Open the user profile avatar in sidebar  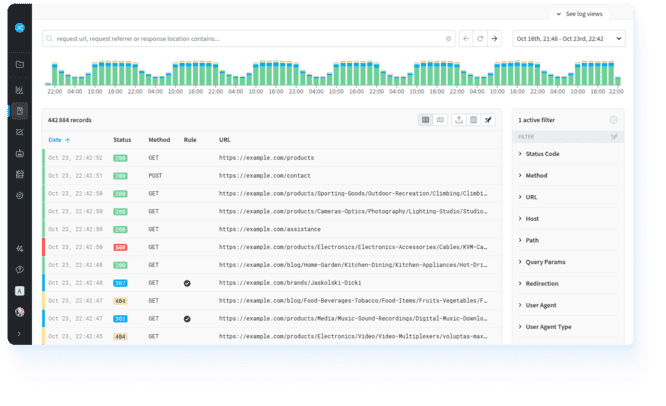tap(20, 312)
